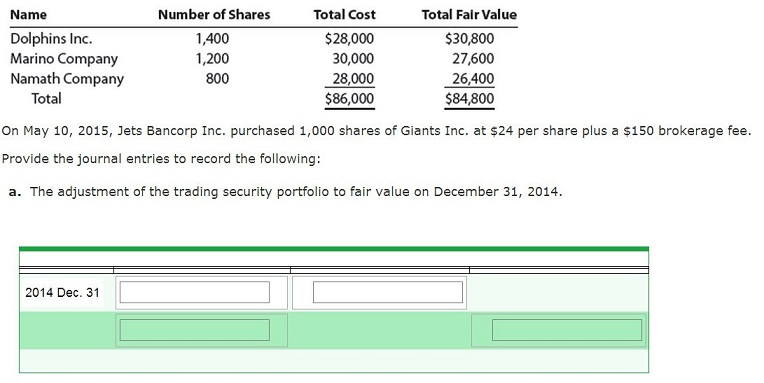764x383 pixels.
Task: Select the part 'a.' adjustment instruction text
Action: [x=286, y=192]
